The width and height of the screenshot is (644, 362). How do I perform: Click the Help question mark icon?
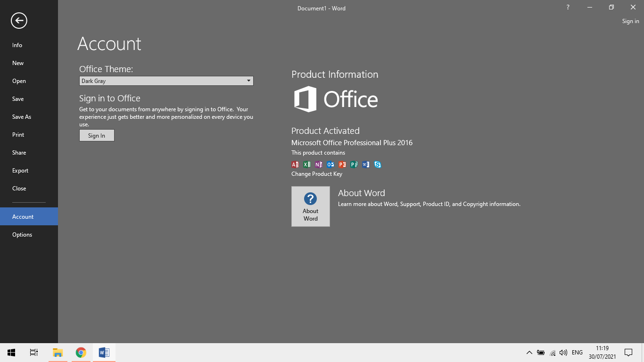pyautogui.click(x=568, y=7)
